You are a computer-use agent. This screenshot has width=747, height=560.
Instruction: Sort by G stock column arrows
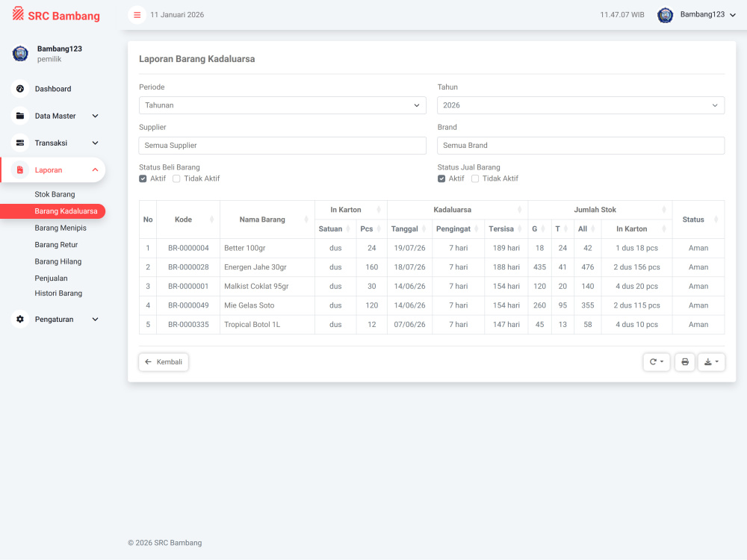coord(543,229)
